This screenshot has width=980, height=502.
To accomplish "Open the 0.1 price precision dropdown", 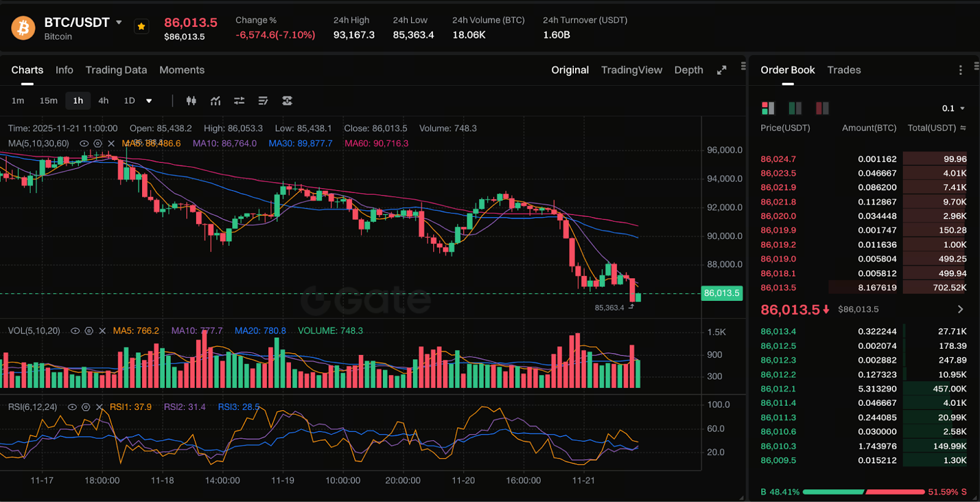I will coord(953,108).
